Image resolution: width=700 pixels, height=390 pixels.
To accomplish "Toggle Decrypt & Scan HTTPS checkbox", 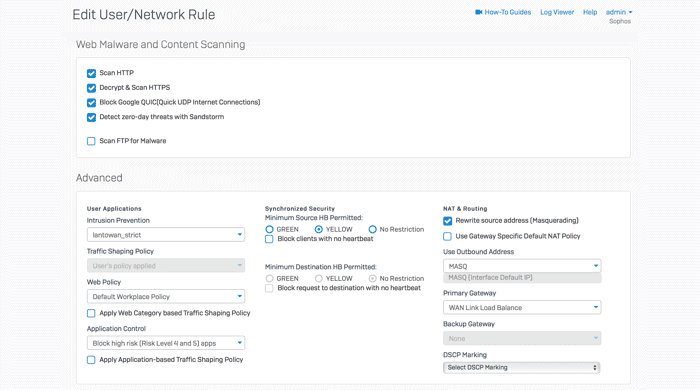I will (x=92, y=88).
